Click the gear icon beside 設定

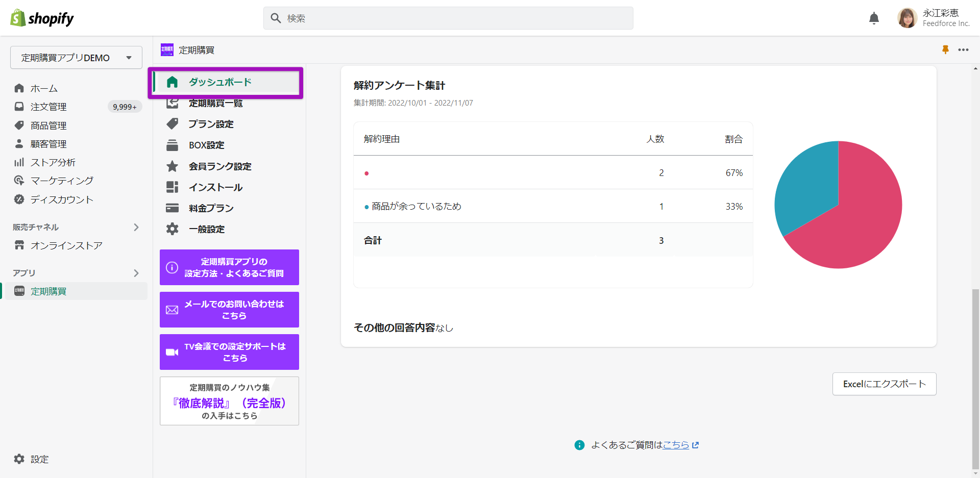(x=19, y=459)
